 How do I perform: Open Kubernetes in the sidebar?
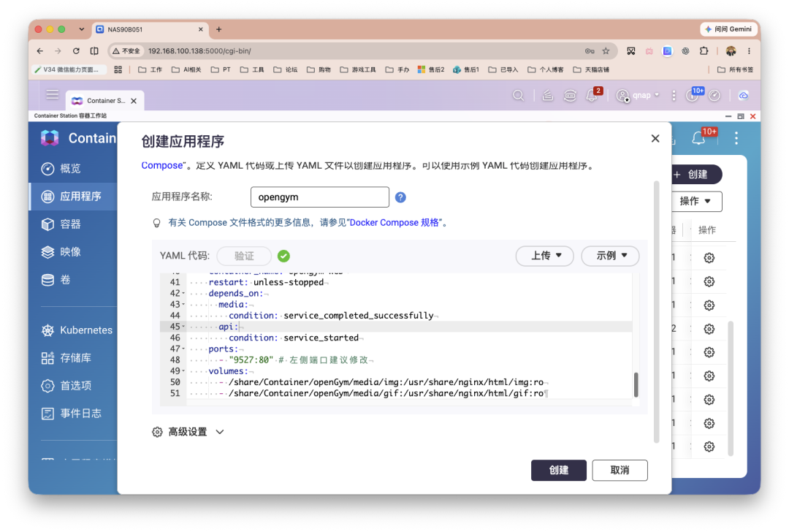click(77, 330)
